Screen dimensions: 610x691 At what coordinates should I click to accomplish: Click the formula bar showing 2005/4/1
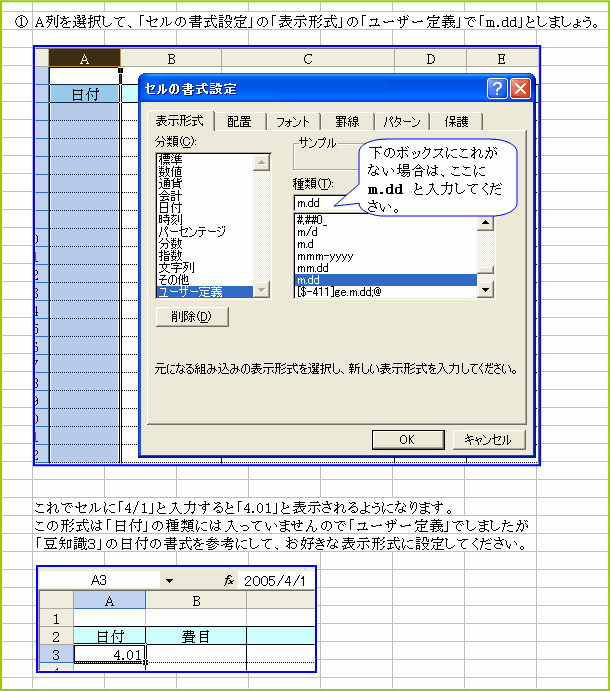point(276,581)
